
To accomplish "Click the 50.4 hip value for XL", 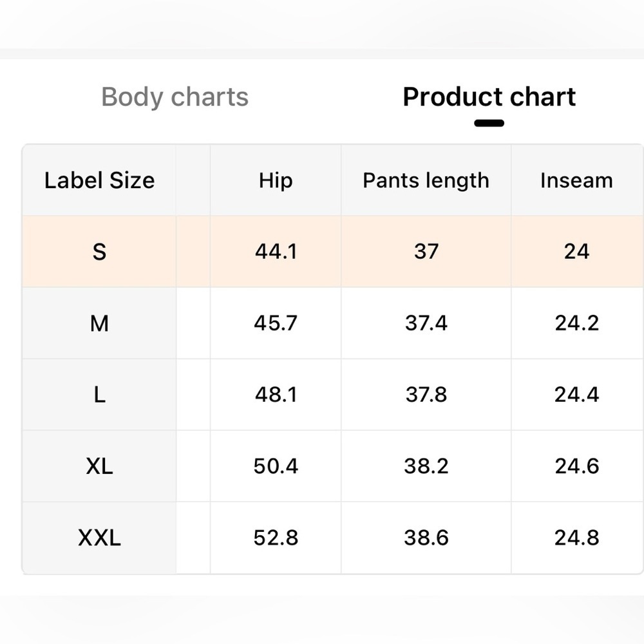I will point(276,466).
